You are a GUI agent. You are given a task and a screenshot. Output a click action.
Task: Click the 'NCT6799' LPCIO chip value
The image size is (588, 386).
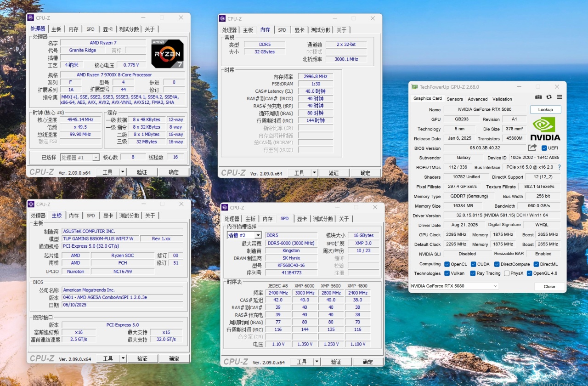click(x=123, y=272)
